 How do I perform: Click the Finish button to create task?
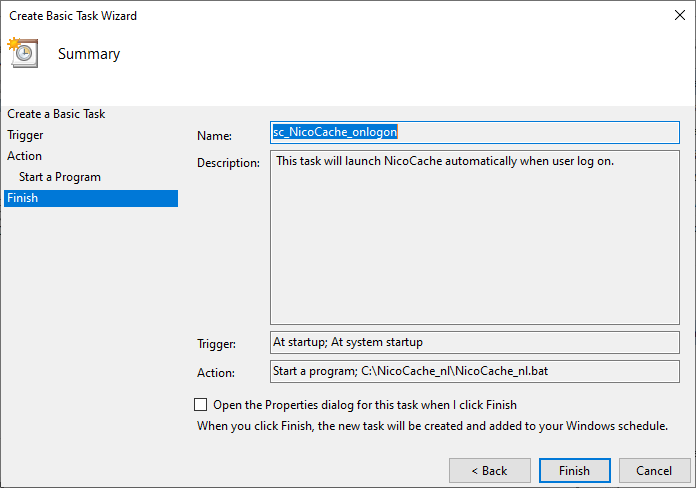pos(574,471)
